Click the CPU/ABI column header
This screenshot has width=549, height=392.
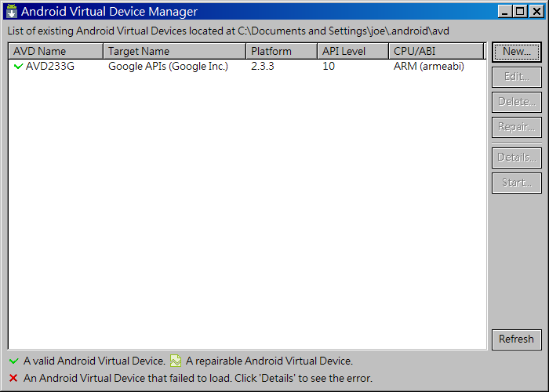coord(435,51)
